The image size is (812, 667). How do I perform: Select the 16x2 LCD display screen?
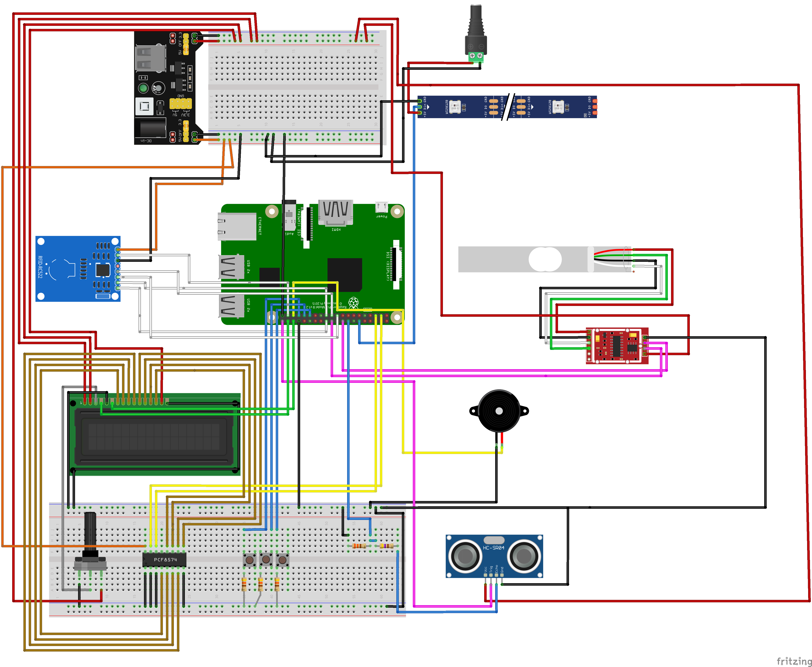pyautogui.click(x=154, y=437)
